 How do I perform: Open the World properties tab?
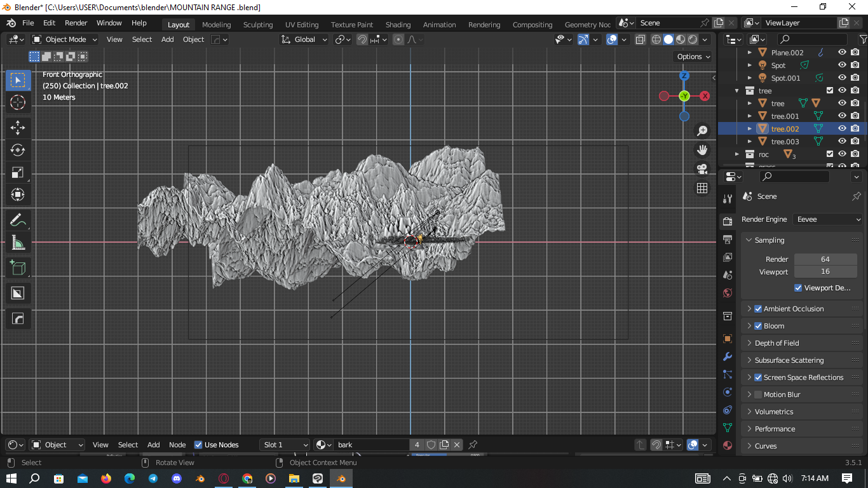(x=728, y=293)
